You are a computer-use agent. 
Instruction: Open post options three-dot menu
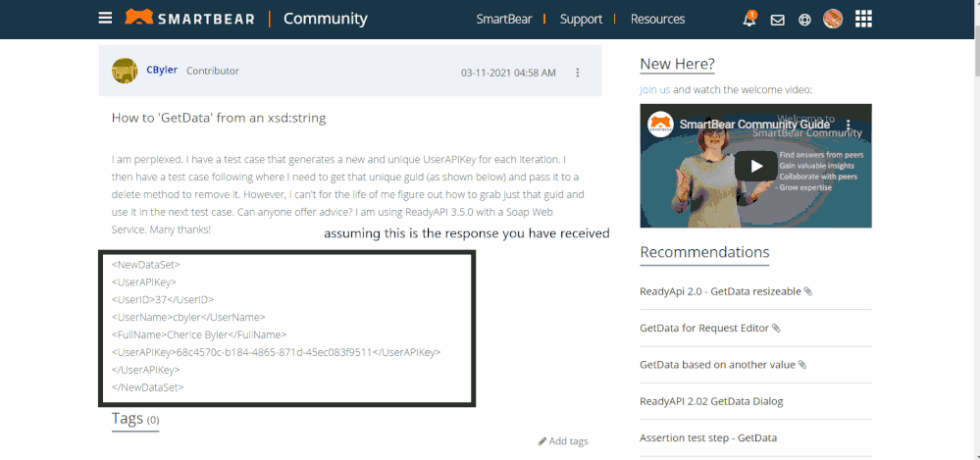(578, 73)
